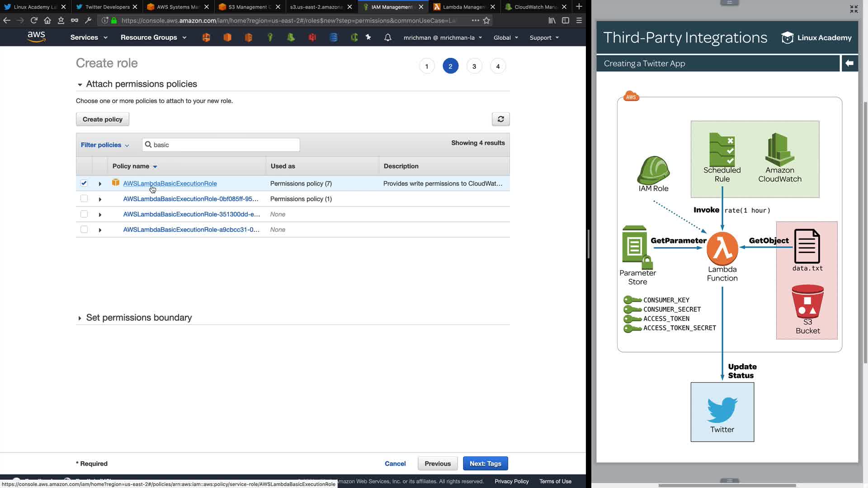Click the browser reload icon
868x488 pixels.
click(x=34, y=20)
